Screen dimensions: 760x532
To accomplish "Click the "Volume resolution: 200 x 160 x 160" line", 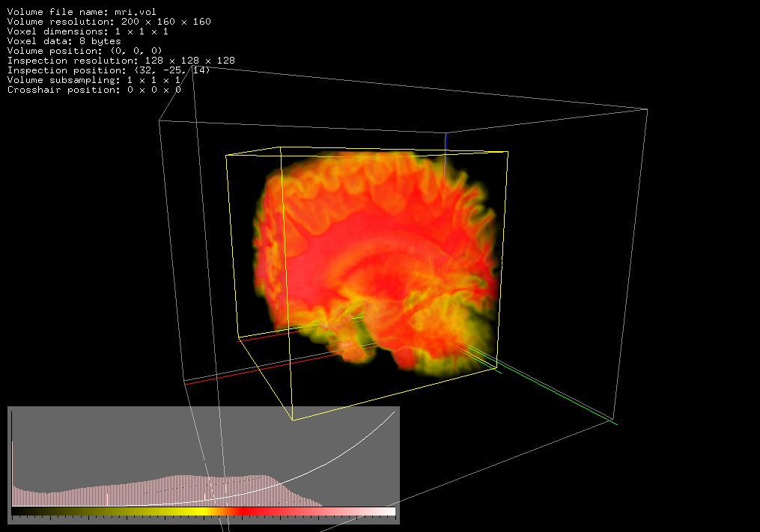I will (109, 22).
